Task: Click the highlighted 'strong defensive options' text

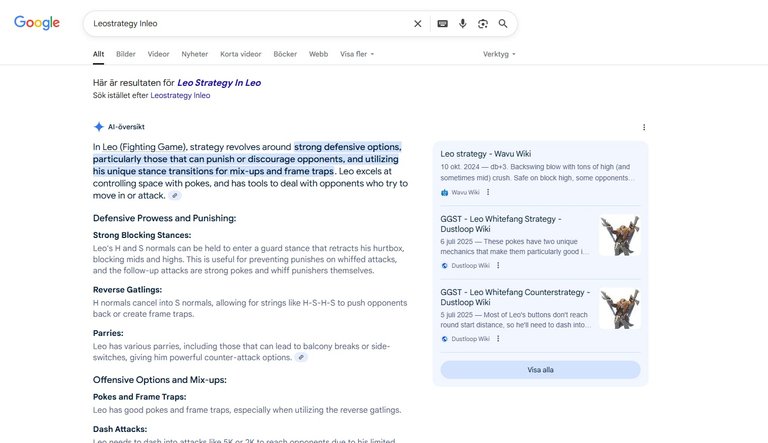Action: click(347, 147)
